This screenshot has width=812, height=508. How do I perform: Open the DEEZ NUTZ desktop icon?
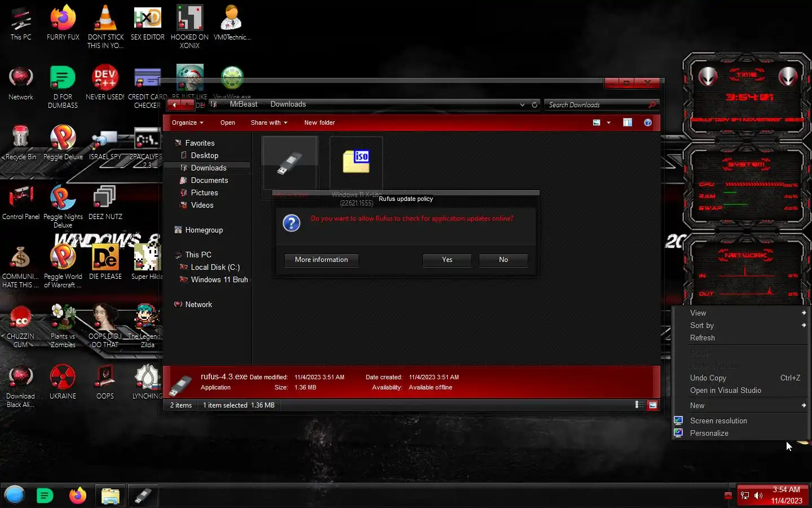click(x=105, y=203)
